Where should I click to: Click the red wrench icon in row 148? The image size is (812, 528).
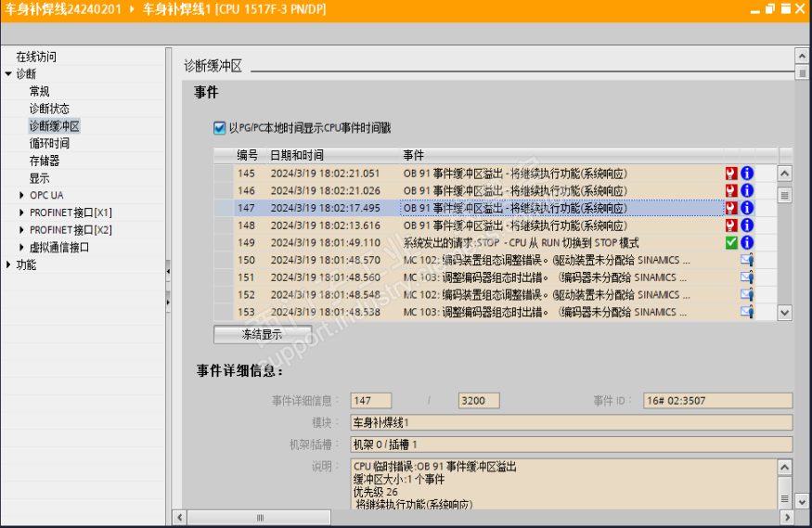coord(730,225)
